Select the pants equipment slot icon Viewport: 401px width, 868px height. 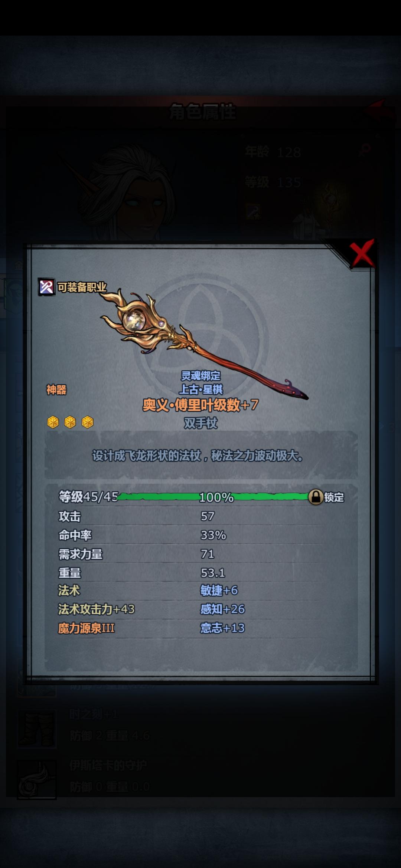click(37, 729)
